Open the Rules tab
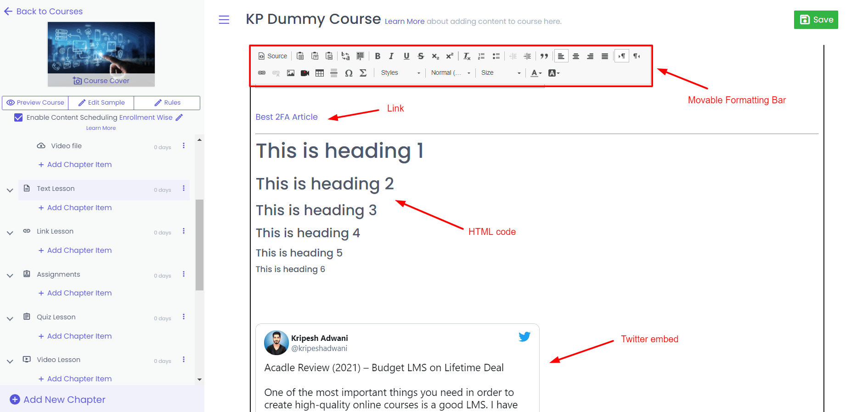Image resolution: width=868 pixels, height=412 pixels. click(x=167, y=103)
